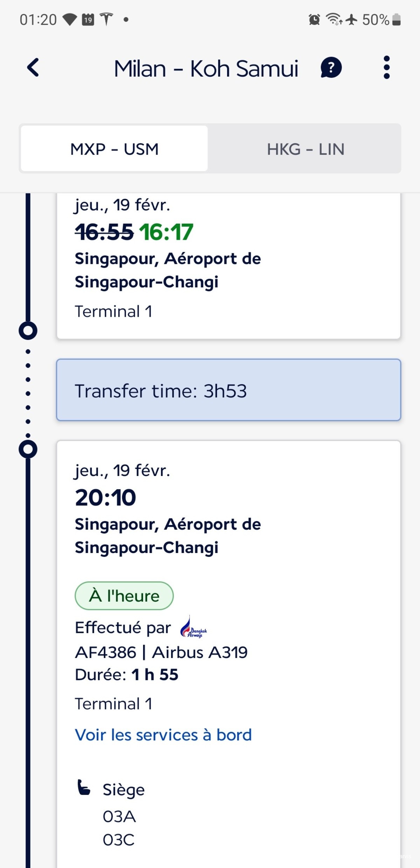Tap the back arrow icon
Image resolution: width=420 pixels, height=868 pixels.
33,68
